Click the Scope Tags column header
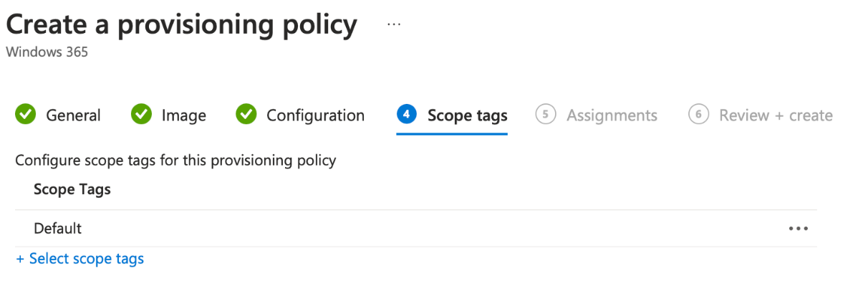The height and width of the screenshot is (304, 868). 72,190
